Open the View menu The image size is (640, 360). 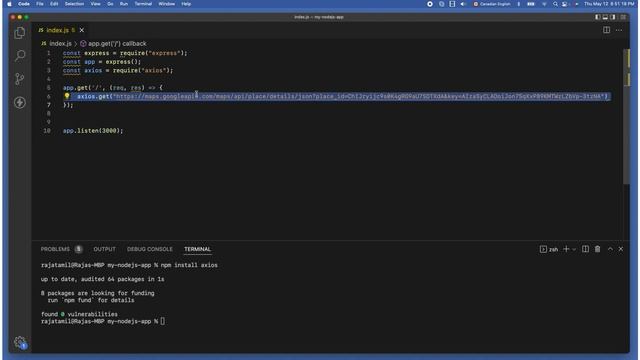click(x=96, y=4)
